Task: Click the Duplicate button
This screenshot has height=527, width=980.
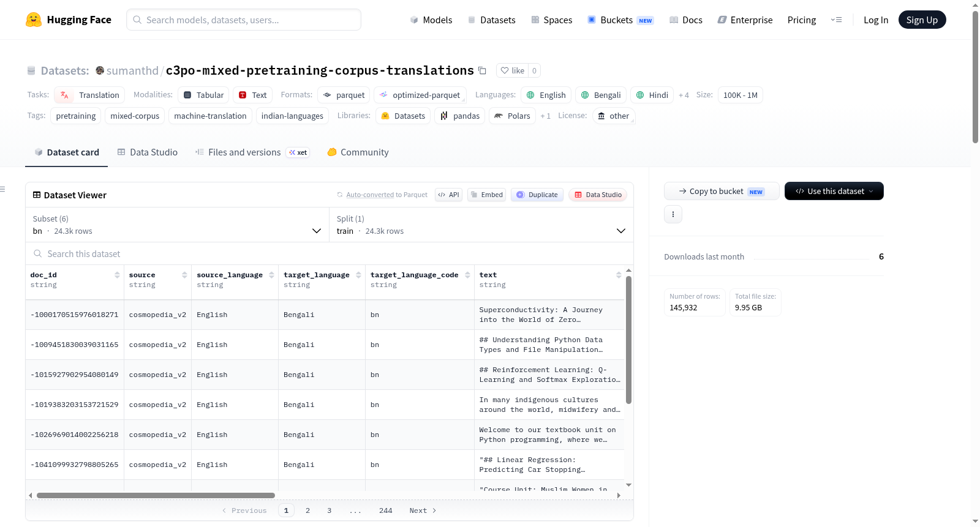Action: pyautogui.click(x=537, y=195)
